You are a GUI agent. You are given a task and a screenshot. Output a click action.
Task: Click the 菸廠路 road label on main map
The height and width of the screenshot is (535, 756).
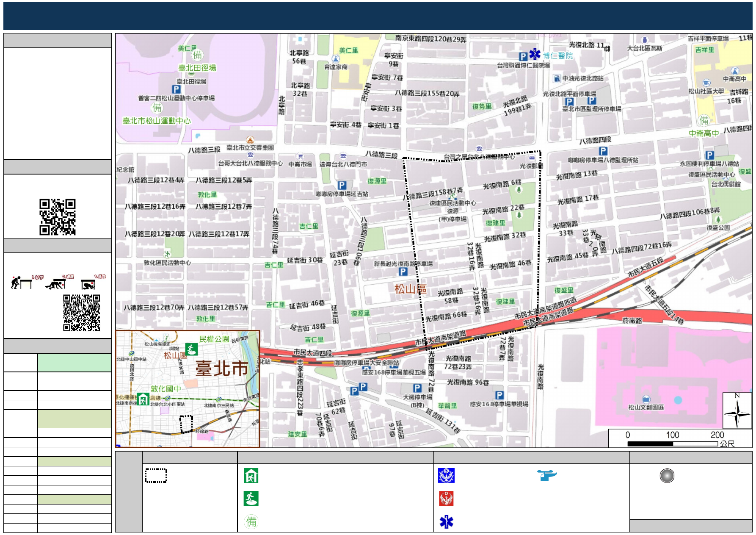[x=632, y=321]
